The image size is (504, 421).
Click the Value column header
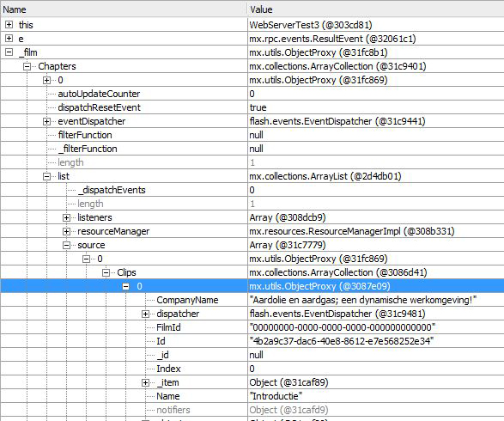376,9
